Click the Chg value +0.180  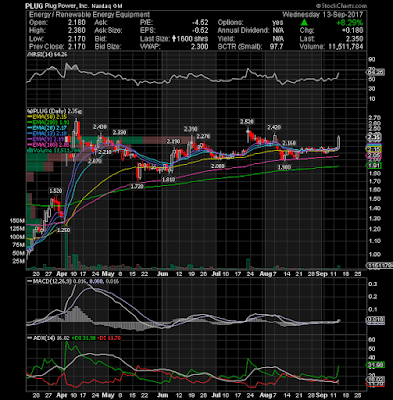tap(354, 31)
